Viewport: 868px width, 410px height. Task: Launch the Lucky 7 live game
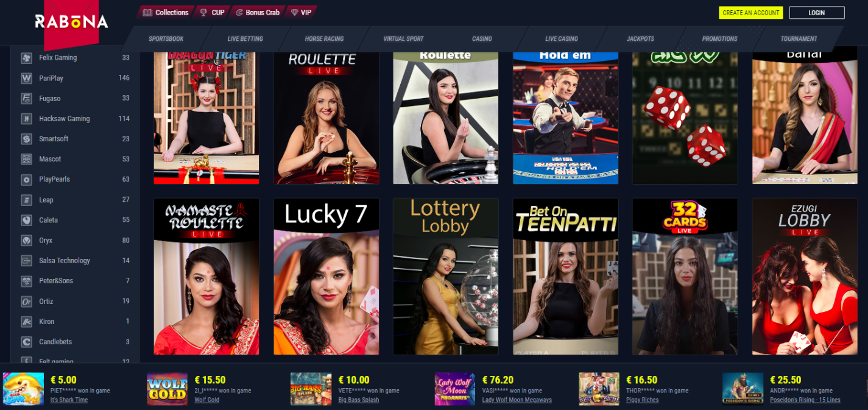click(326, 276)
